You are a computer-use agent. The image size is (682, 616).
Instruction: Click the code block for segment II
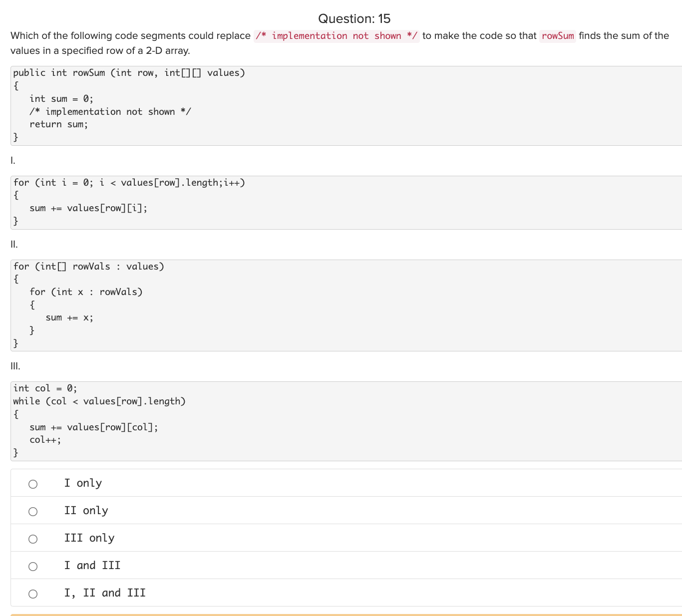point(200,305)
